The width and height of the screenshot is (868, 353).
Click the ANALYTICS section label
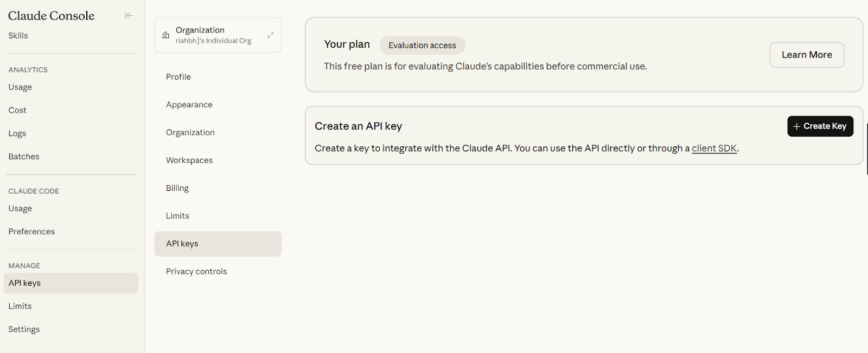(28, 70)
